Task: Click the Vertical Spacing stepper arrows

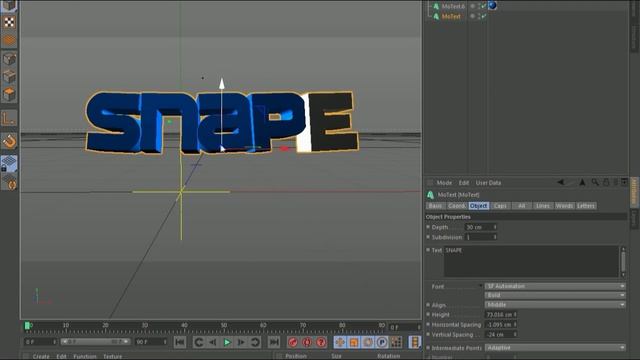Action: [x=515, y=334]
